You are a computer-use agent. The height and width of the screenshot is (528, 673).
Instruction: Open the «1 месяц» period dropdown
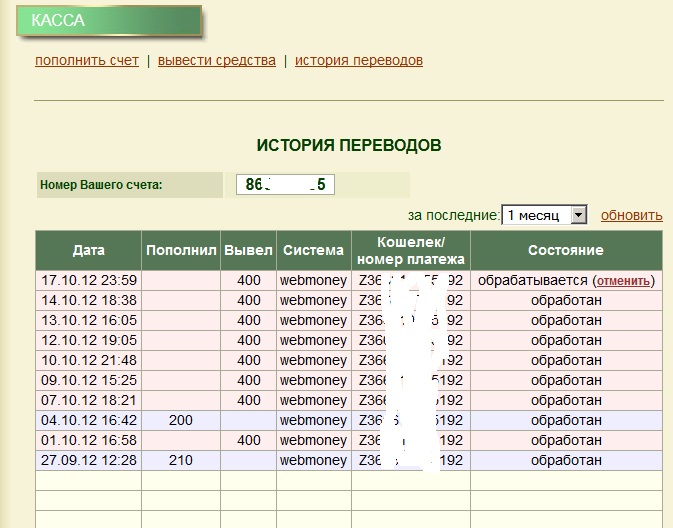(x=544, y=215)
